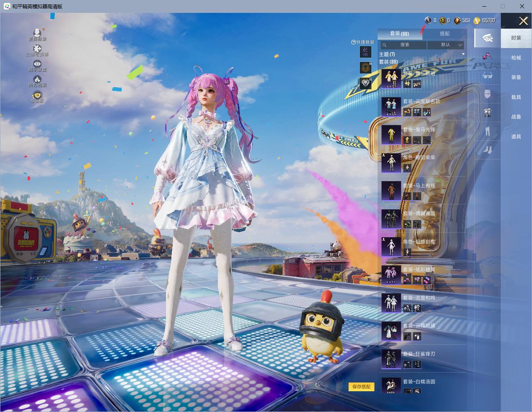The height and width of the screenshot is (412, 532).
Task: Switch to the 道具 tab
Action: 516,137
